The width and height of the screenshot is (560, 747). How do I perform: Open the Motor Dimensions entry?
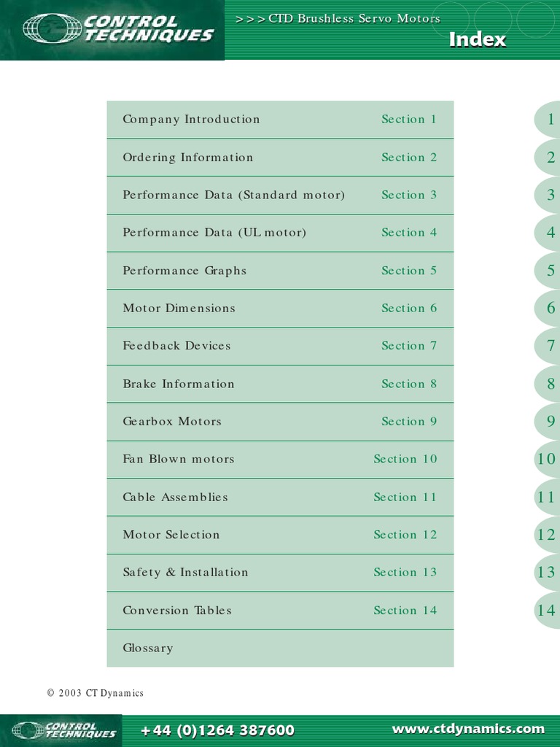tap(179, 308)
